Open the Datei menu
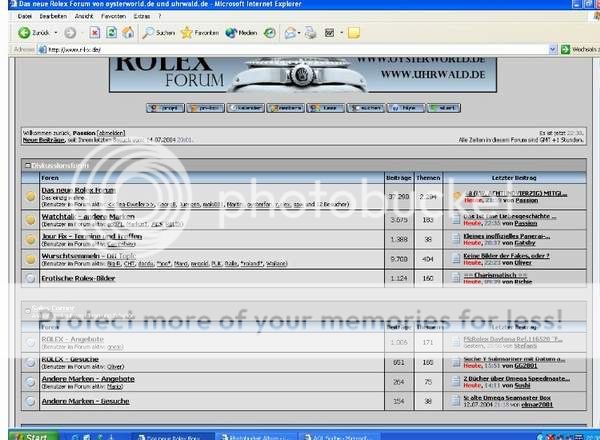This screenshot has height=440, width=600. (x=24, y=16)
